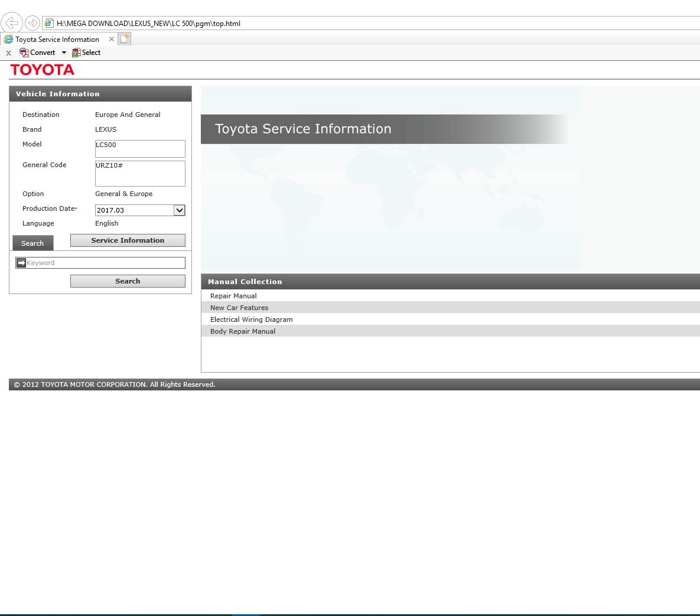
Task: Click the English language value
Action: pos(107,223)
